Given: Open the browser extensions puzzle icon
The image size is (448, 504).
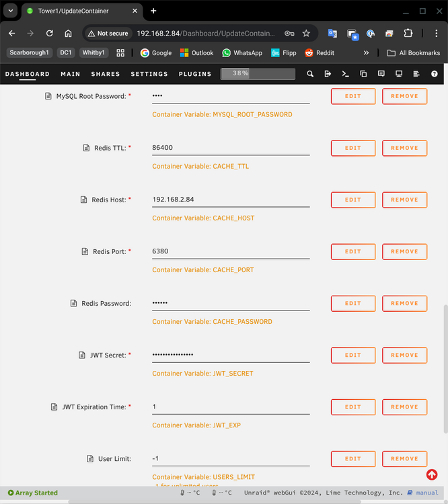Looking at the screenshot, I should tap(408, 34).
